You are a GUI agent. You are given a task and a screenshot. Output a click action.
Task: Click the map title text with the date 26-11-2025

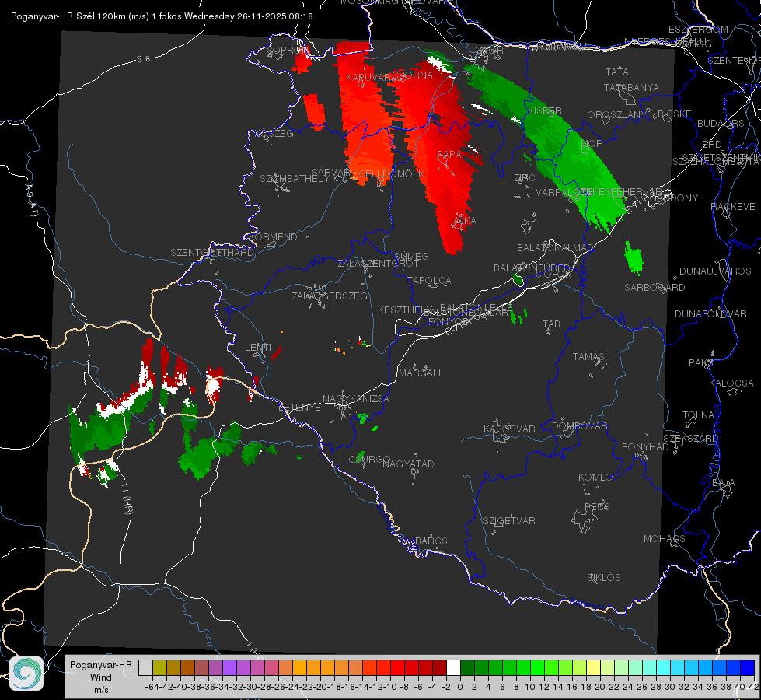coord(162,16)
